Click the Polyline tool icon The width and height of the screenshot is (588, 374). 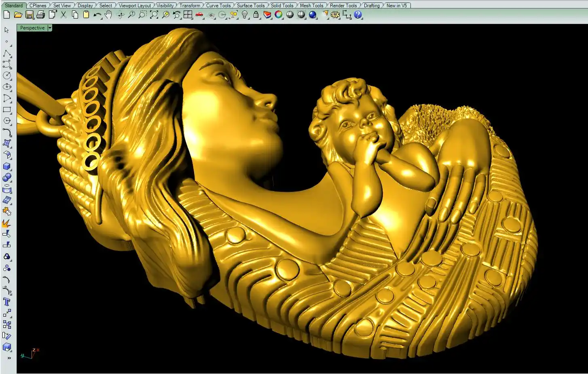pyautogui.click(x=7, y=54)
